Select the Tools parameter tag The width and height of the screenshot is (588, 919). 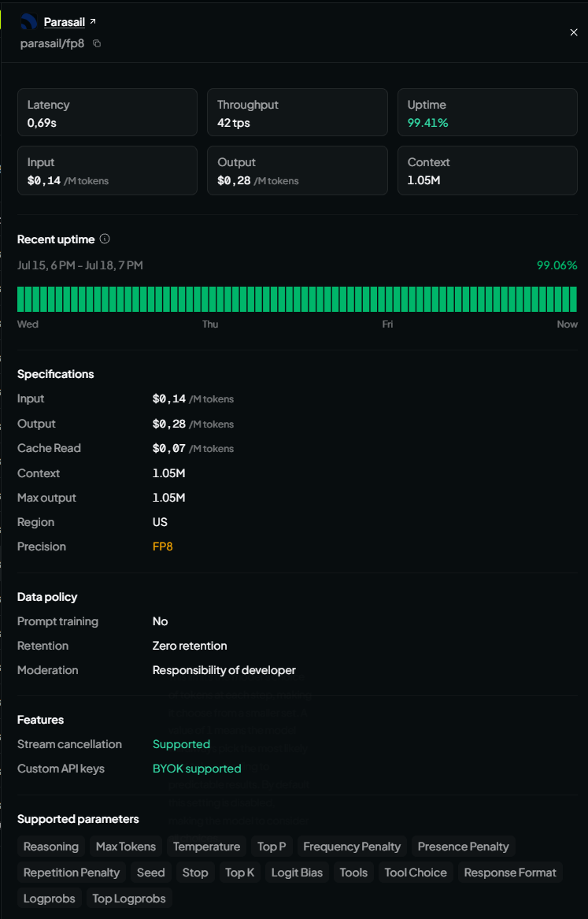coord(353,873)
